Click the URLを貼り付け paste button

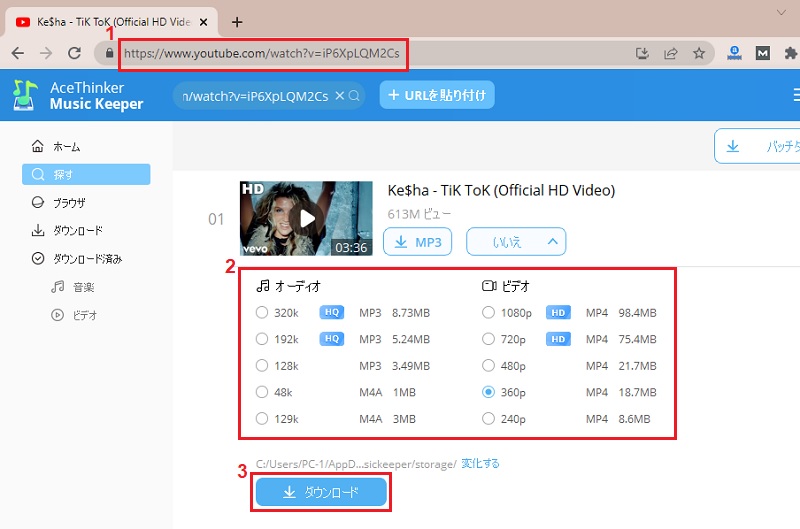tap(437, 95)
